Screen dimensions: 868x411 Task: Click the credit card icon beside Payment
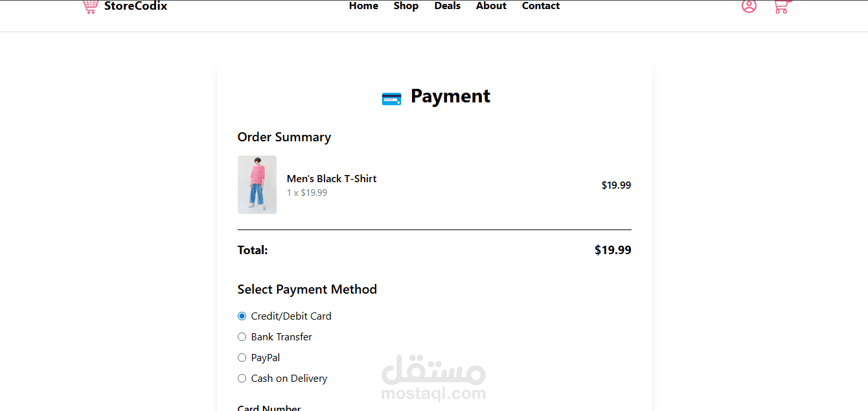tap(391, 99)
